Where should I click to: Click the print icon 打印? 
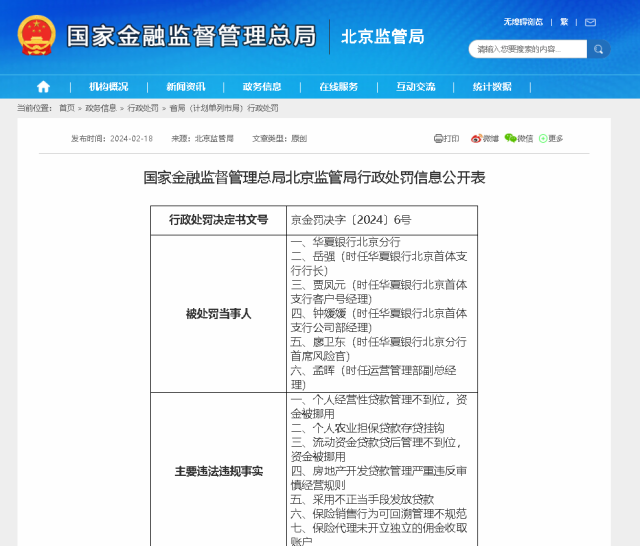447,139
